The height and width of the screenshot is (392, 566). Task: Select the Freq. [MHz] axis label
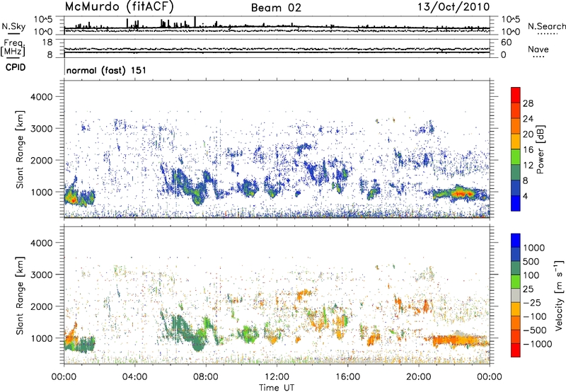(x=13, y=48)
